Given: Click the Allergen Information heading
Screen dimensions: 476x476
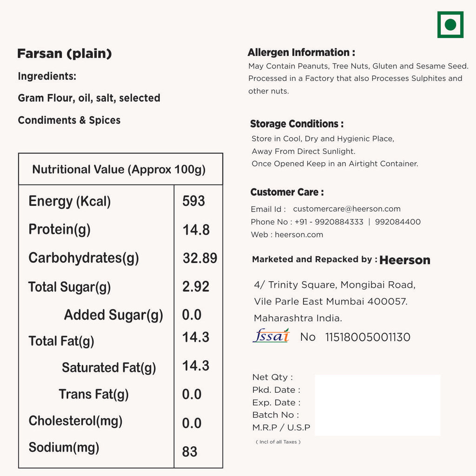Looking at the screenshot, I should (301, 53).
